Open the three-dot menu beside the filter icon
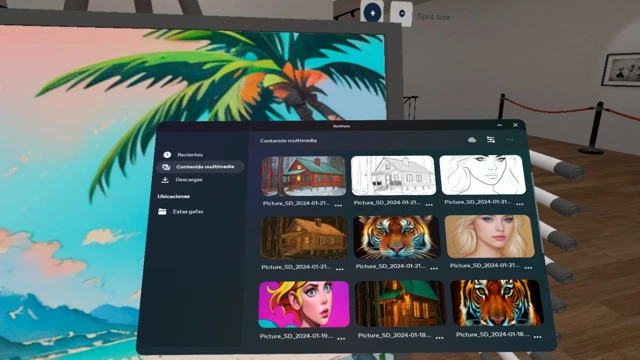The image size is (640, 360). pos(509,140)
